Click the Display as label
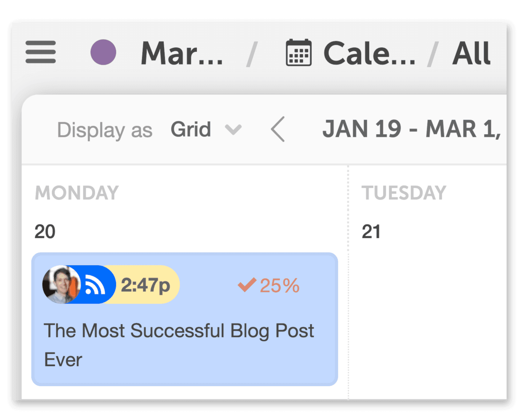Image resolution: width=519 pixels, height=420 pixels. coord(105,130)
